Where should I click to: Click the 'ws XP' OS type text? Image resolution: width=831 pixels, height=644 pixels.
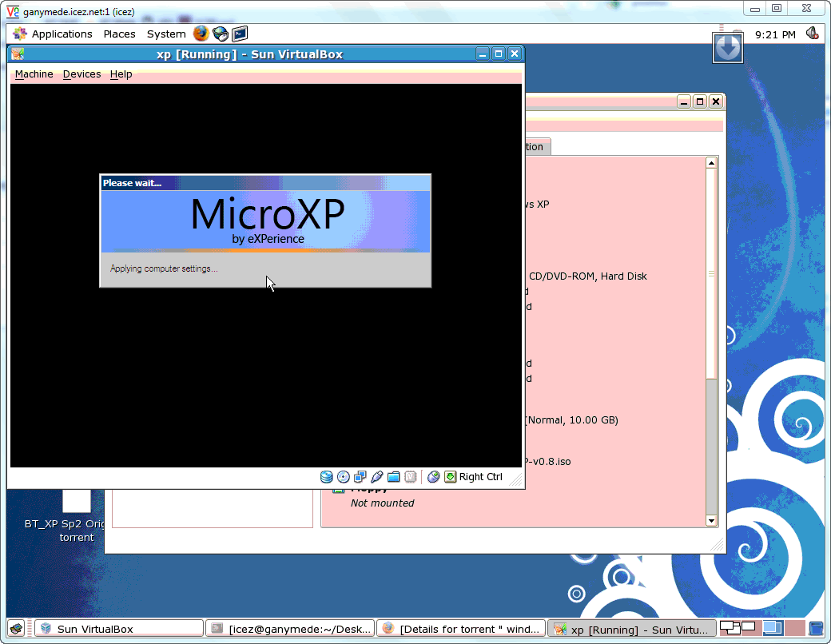537,204
